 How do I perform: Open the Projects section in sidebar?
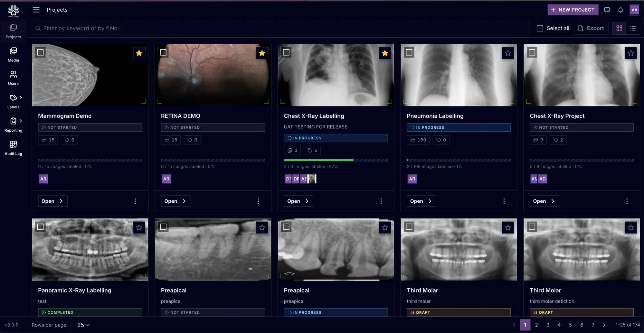point(13,31)
